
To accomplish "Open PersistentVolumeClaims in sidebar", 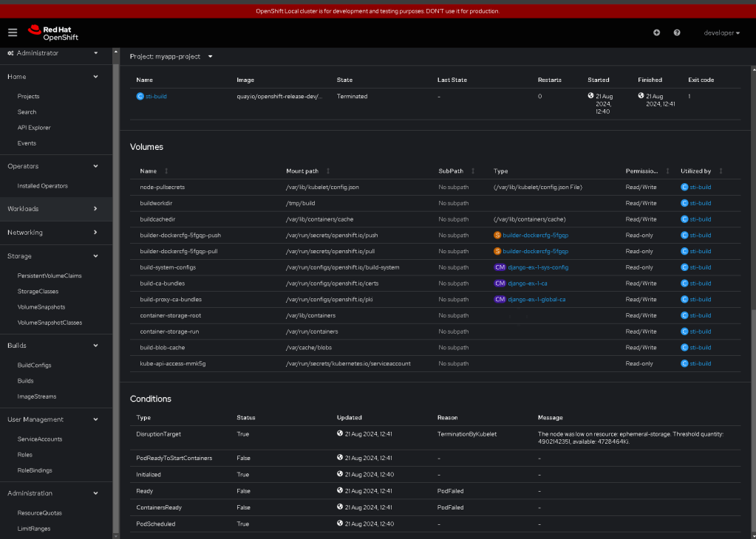I will [50, 275].
